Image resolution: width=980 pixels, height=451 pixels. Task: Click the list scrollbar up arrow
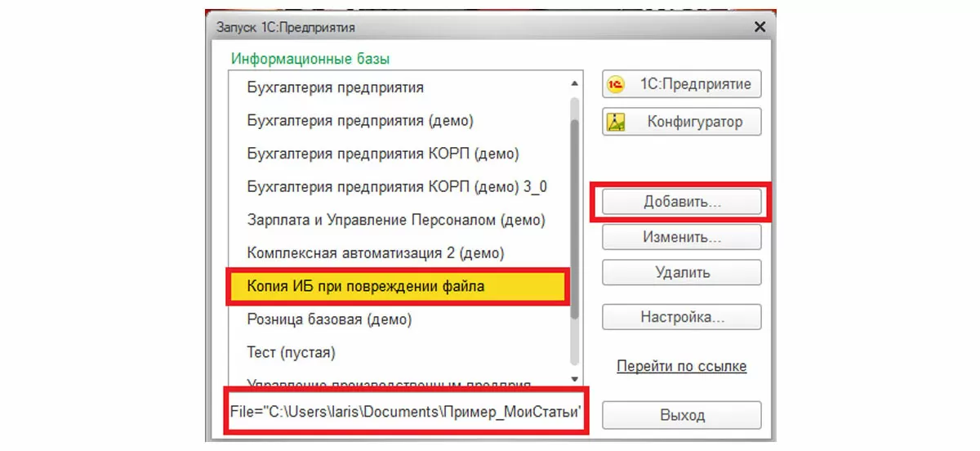[575, 82]
